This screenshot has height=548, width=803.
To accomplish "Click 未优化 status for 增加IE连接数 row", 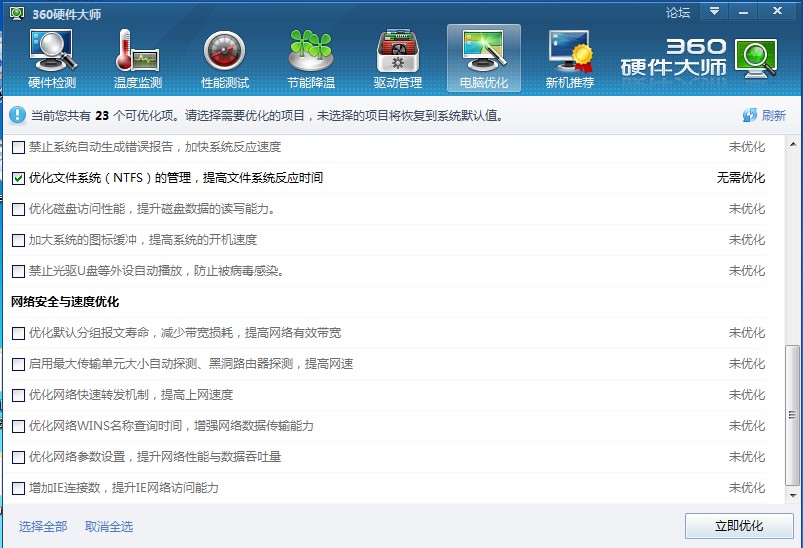I will [x=747, y=488].
